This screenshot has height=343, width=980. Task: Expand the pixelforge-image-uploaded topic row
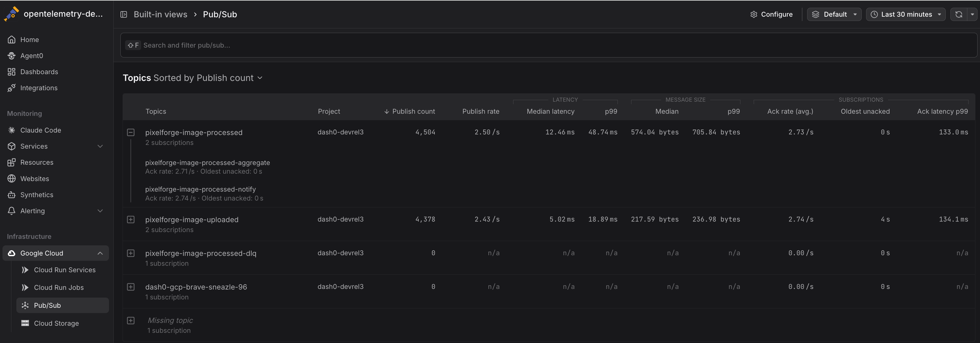[131, 220]
